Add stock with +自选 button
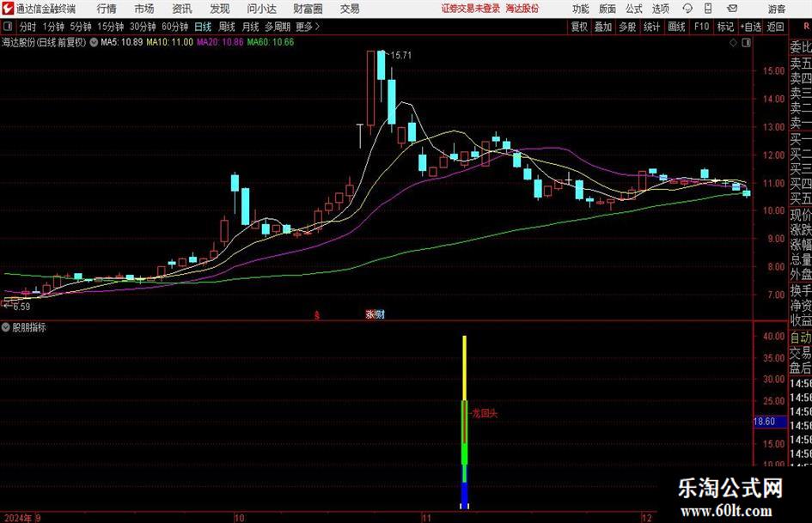Viewport: 812px width, 523px height. click(x=750, y=27)
